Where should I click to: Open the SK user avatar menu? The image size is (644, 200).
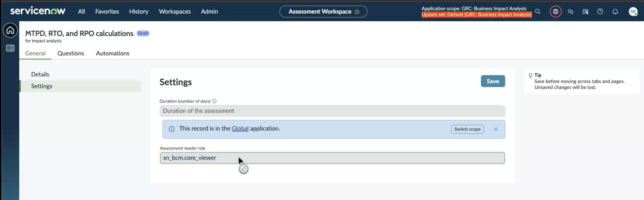pos(633,11)
